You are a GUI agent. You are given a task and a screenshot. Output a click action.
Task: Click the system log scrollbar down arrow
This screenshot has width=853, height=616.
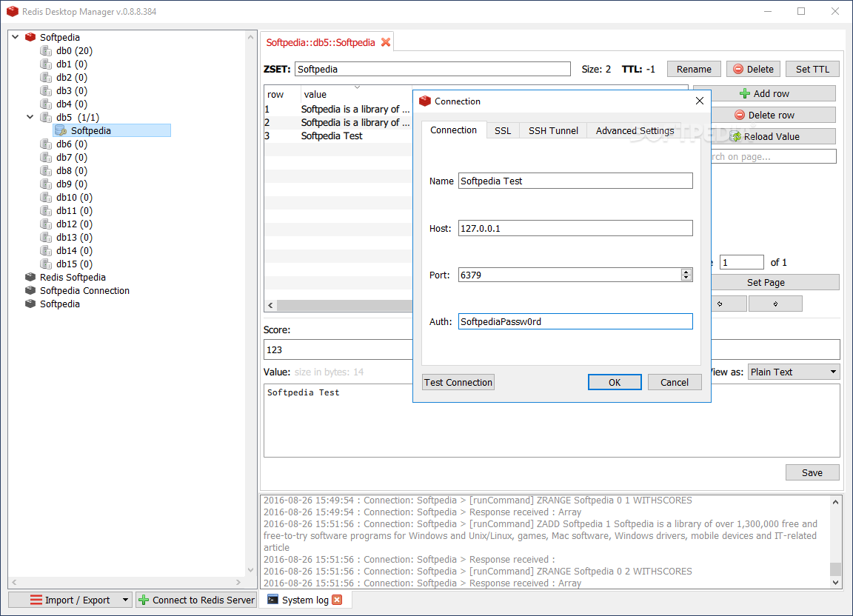pos(835,582)
